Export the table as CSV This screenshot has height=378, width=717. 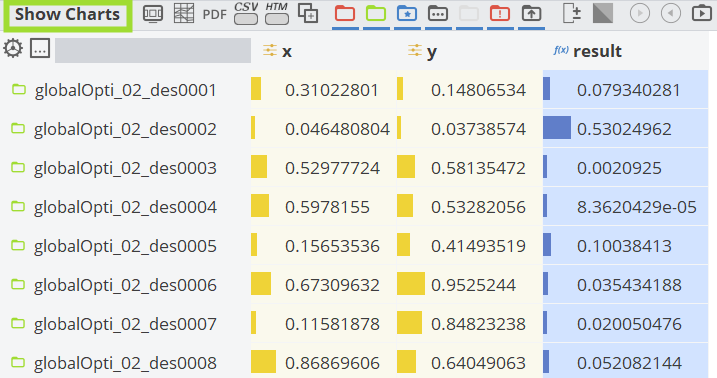[246, 13]
